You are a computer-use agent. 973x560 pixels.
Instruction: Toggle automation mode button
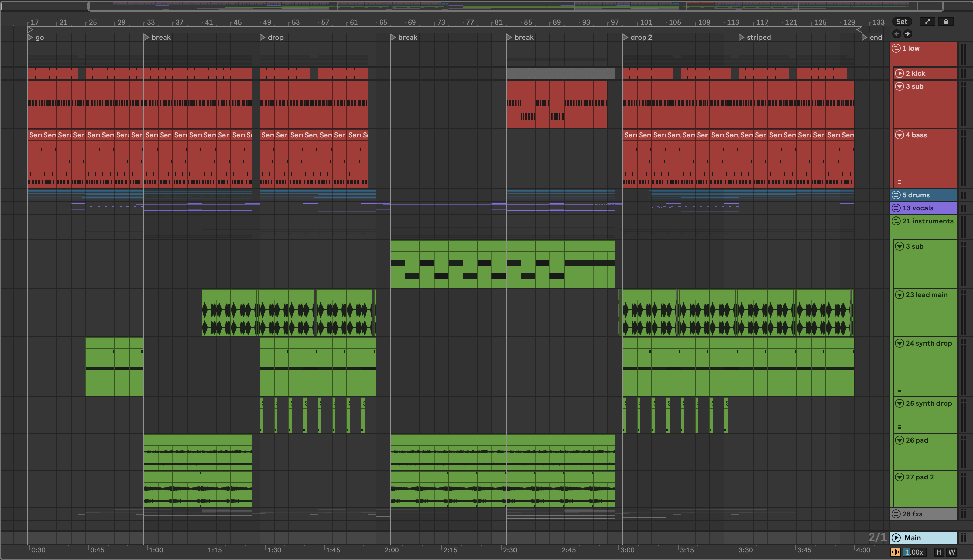[x=927, y=22]
